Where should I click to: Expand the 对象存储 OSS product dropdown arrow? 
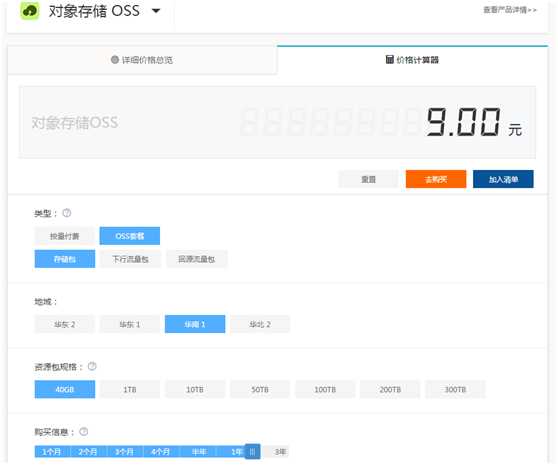pos(156,11)
